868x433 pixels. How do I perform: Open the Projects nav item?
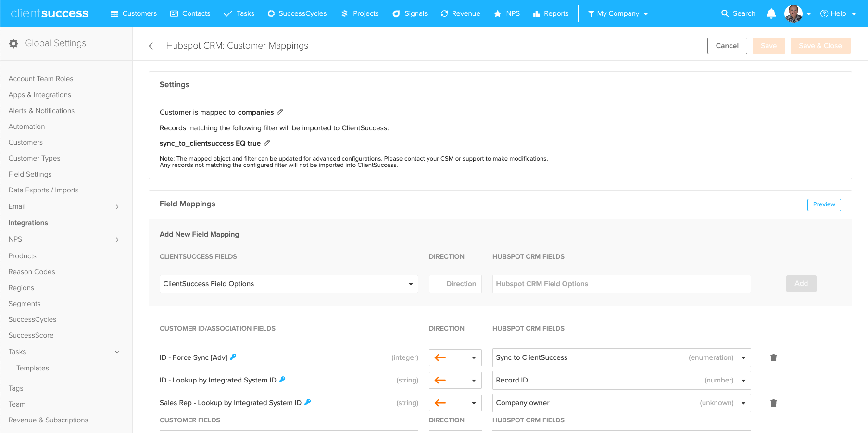[360, 13]
